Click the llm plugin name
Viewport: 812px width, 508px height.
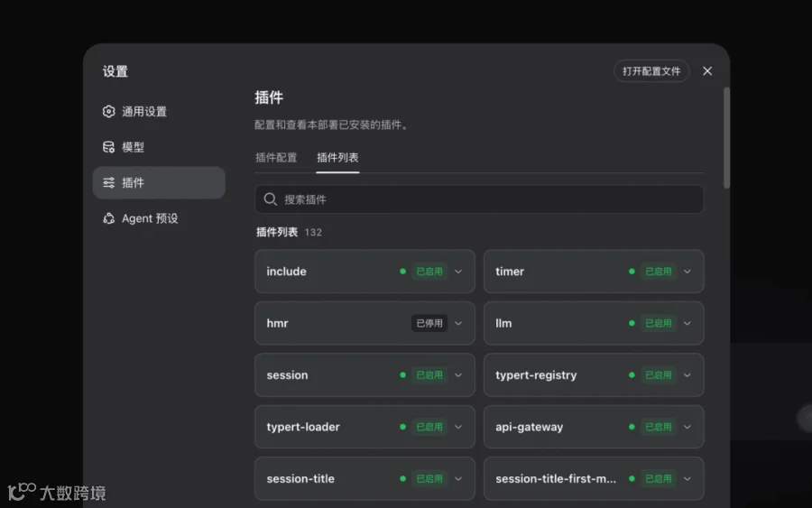click(503, 323)
